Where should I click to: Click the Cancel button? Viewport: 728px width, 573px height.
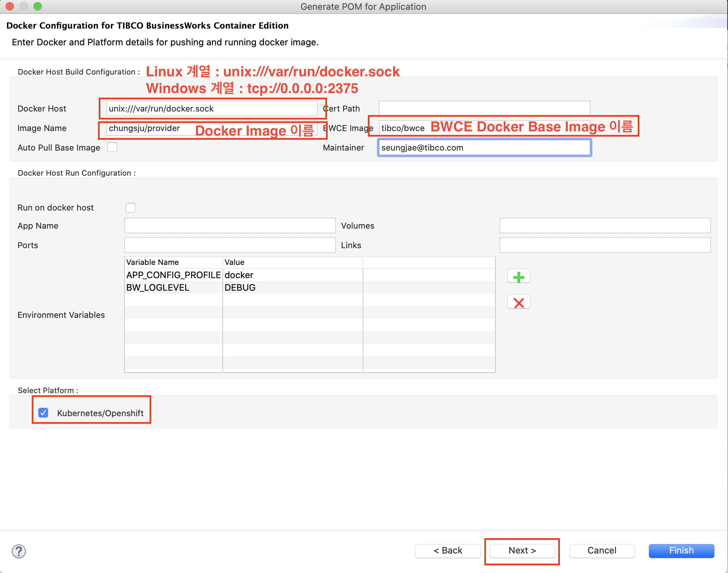click(602, 551)
